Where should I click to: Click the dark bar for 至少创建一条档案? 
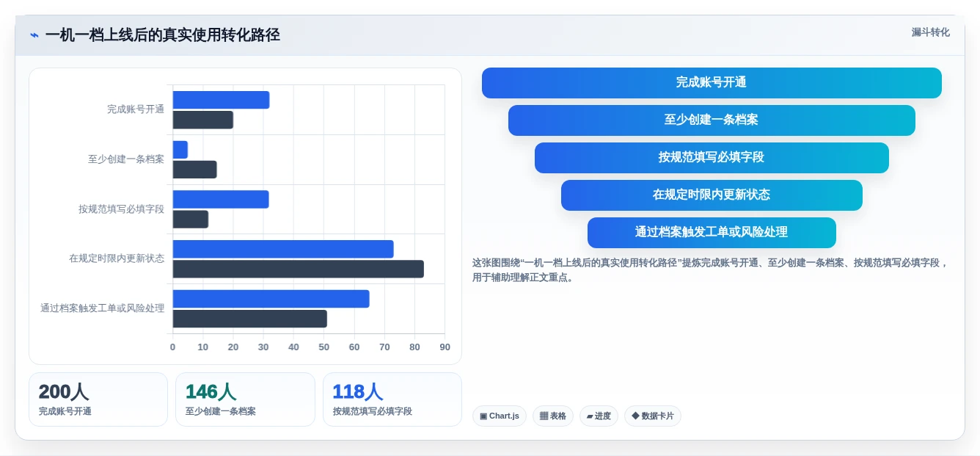pyautogui.click(x=195, y=170)
